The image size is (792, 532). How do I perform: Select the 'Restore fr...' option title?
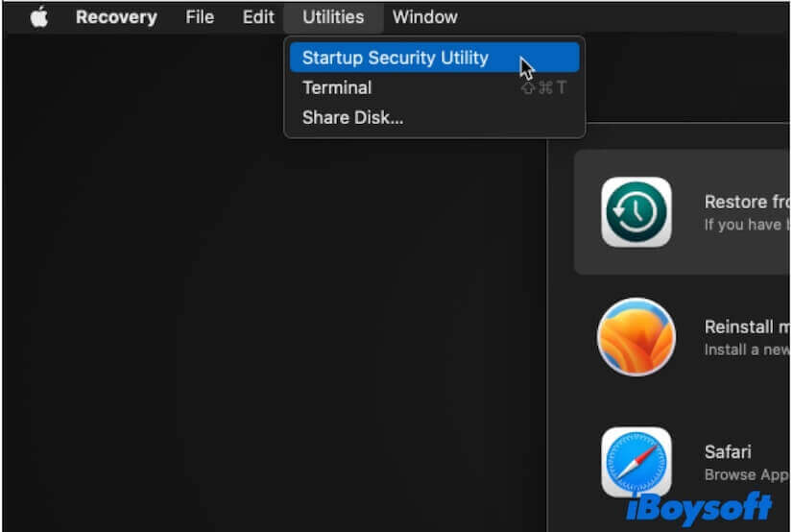[x=748, y=202]
